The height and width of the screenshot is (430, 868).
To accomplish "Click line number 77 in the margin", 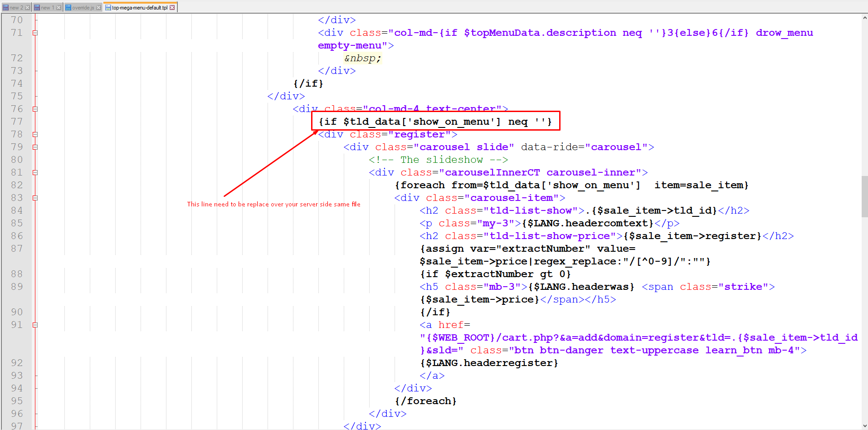I will (x=17, y=122).
